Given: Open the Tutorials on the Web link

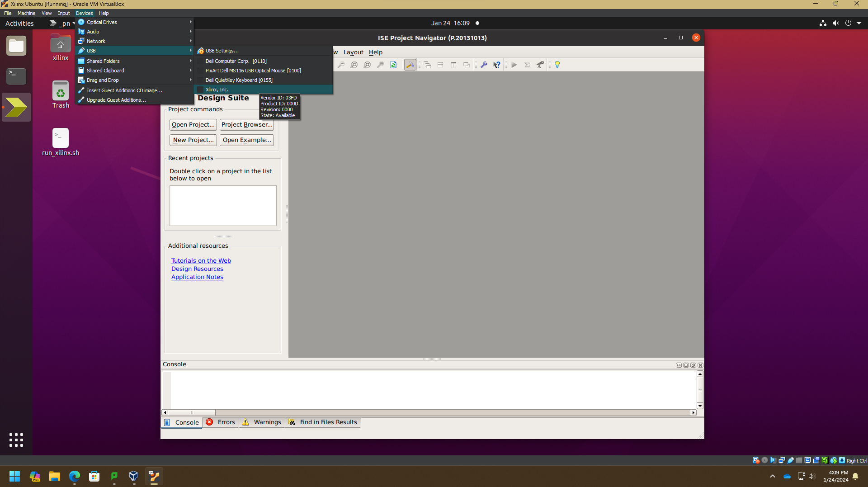Looking at the screenshot, I should point(201,260).
